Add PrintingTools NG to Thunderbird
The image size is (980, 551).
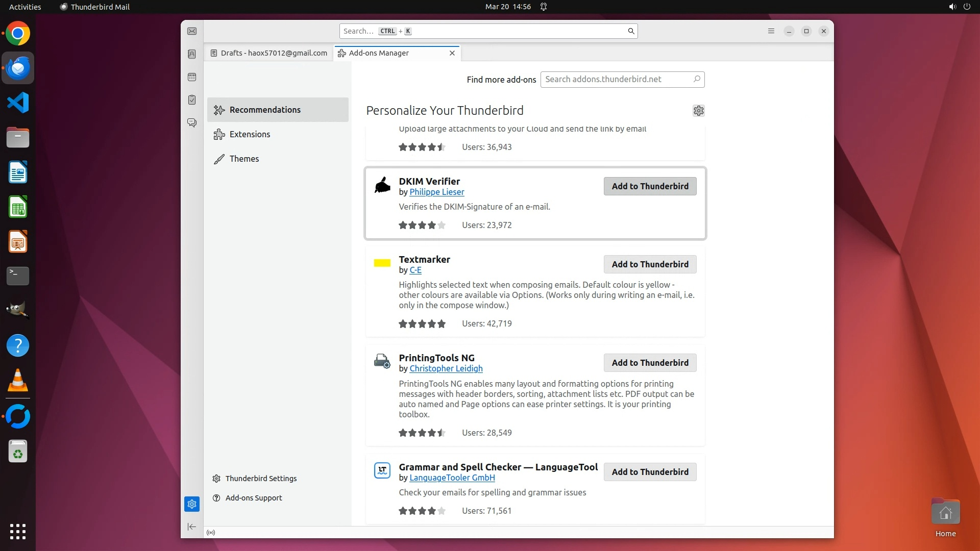pyautogui.click(x=650, y=363)
